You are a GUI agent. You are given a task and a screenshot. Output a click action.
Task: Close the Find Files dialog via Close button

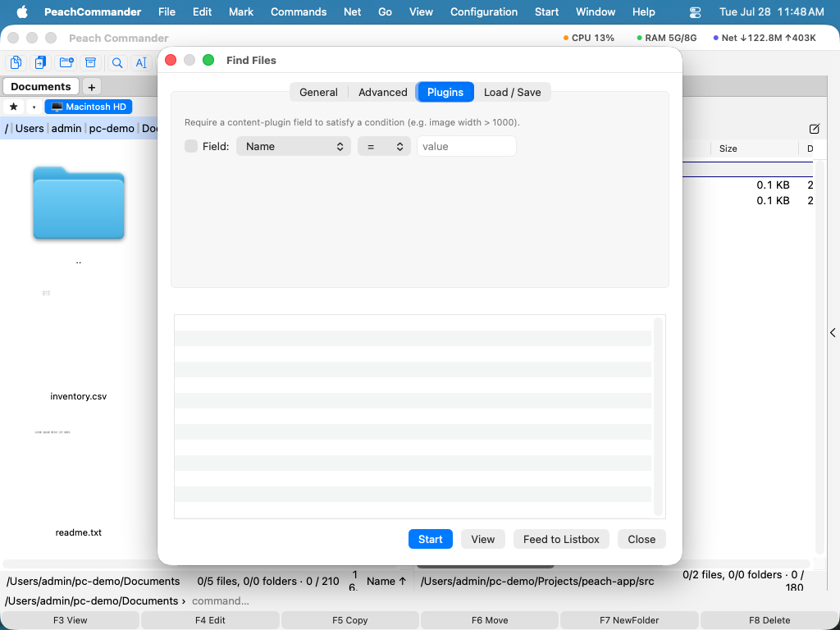[641, 539]
